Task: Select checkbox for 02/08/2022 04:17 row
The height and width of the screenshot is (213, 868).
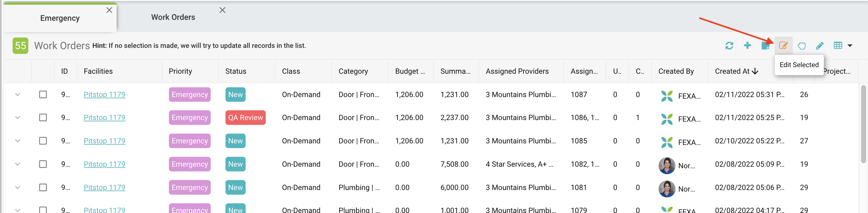Action: [x=43, y=210]
